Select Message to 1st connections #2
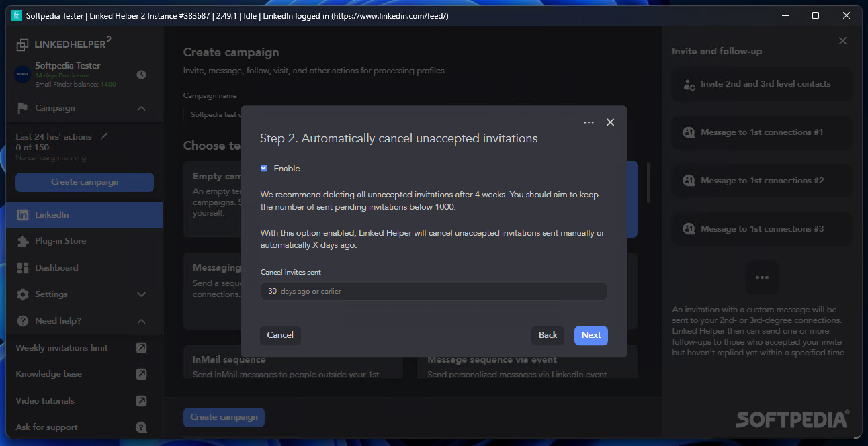Image resolution: width=868 pixels, height=446 pixels. (x=762, y=181)
